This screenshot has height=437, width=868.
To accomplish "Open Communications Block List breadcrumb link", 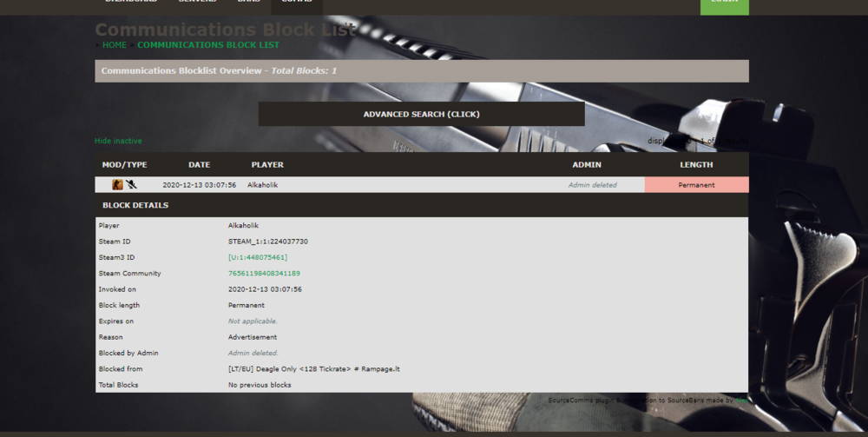I will [208, 44].
